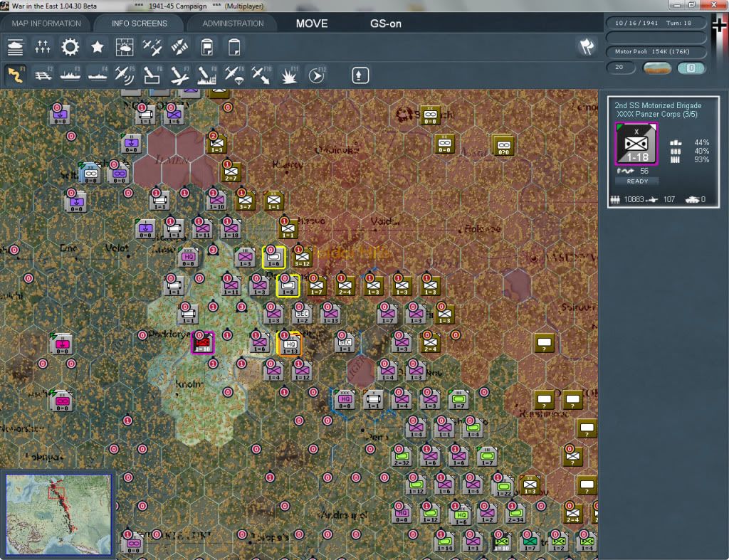Select the orange-highlighted HQ counter on map
Screen dimensions: 729x560
tap(289, 343)
